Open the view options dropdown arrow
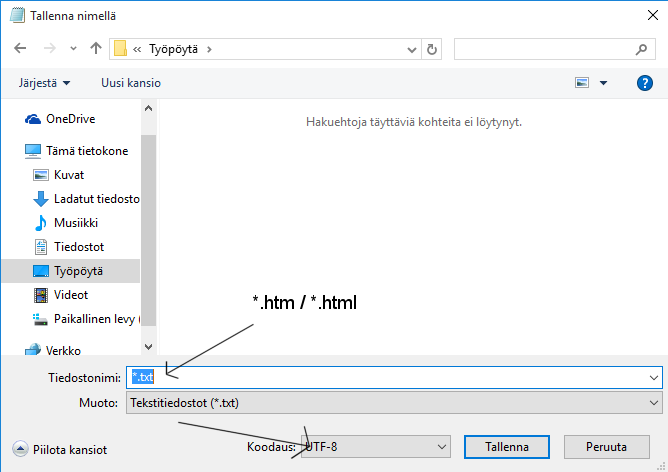Screen dimensions: 668x472 click(x=604, y=83)
